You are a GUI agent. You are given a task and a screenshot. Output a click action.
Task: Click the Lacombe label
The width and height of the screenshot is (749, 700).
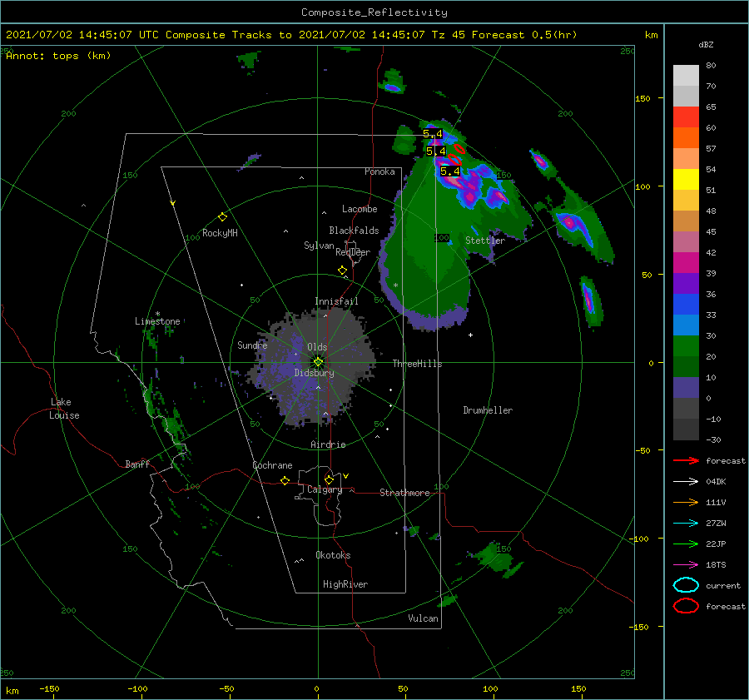[360, 209]
